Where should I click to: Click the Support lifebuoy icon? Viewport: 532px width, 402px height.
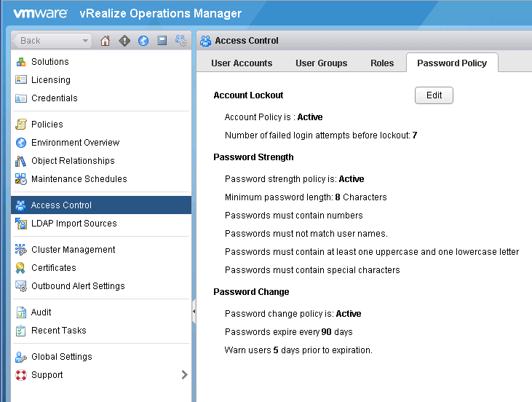21,375
